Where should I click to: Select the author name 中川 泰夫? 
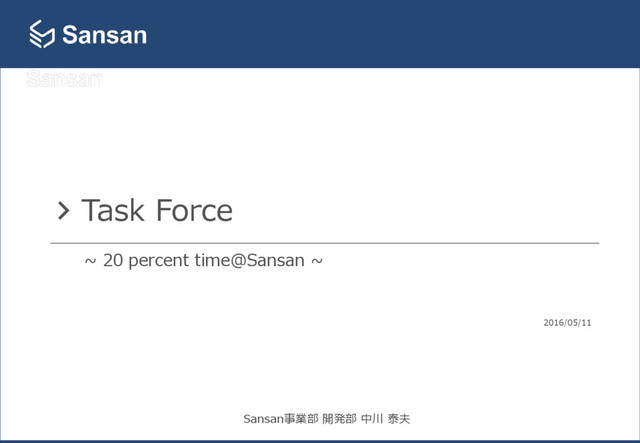[385, 419]
